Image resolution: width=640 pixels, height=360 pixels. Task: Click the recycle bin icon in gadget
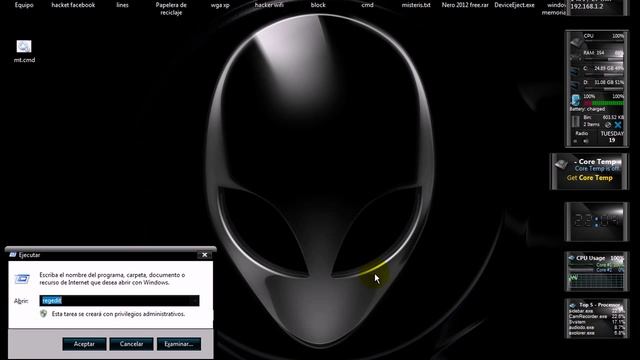pos(576,121)
